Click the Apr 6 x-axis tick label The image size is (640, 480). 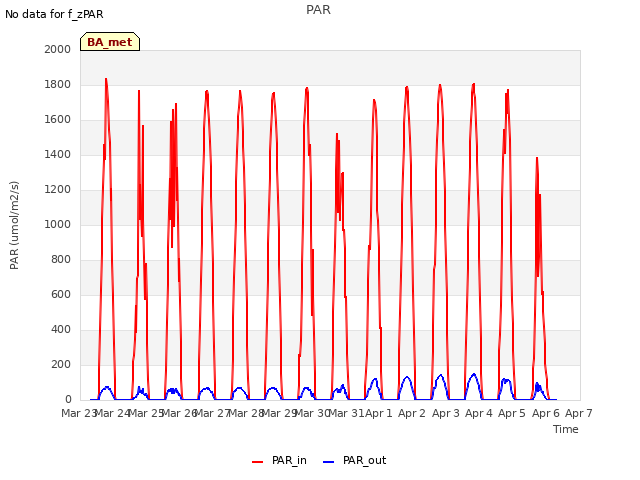(546, 413)
